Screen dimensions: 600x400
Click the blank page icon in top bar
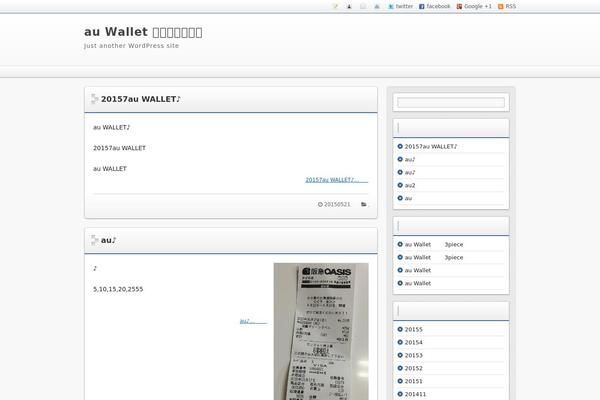pyautogui.click(x=363, y=7)
